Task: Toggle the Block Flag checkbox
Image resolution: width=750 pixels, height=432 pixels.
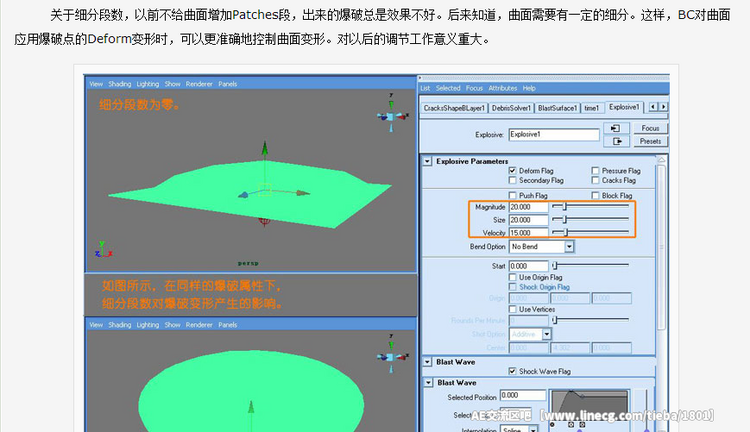Action: [595, 196]
